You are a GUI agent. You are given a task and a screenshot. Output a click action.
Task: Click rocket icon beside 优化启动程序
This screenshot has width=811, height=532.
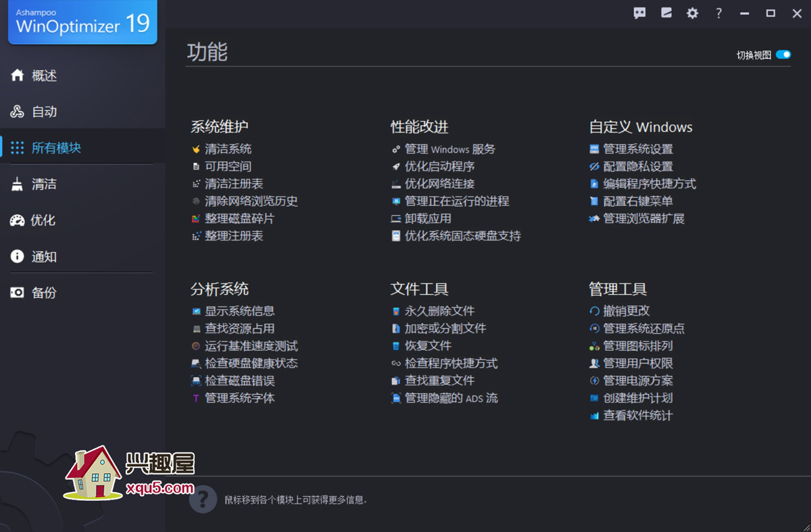(x=396, y=166)
